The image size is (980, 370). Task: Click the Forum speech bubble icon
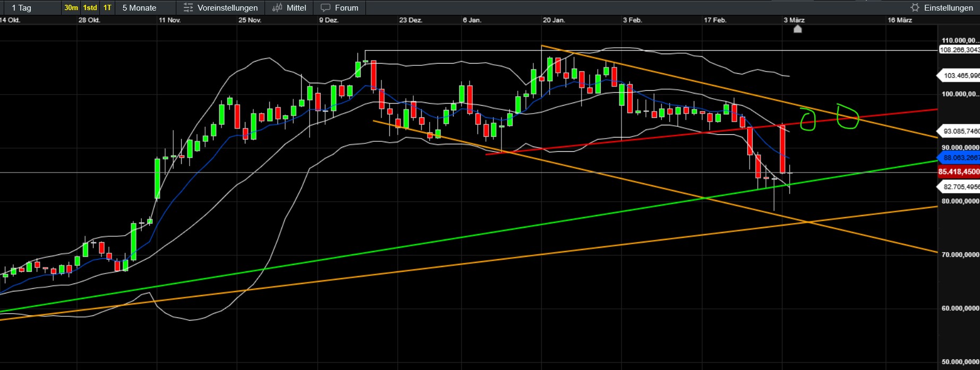click(x=326, y=8)
